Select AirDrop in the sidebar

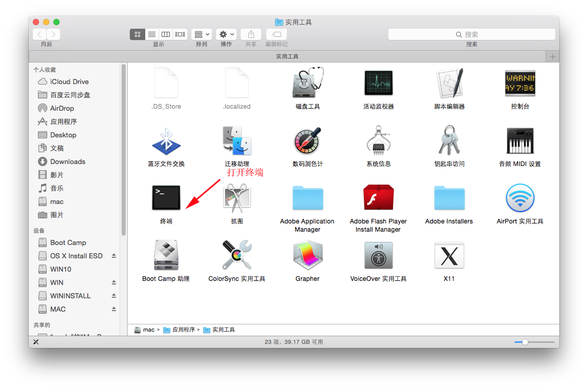pyautogui.click(x=62, y=108)
